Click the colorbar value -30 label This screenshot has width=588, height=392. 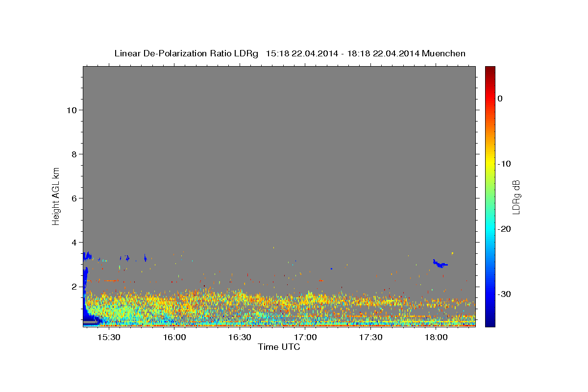(x=505, y=294)
